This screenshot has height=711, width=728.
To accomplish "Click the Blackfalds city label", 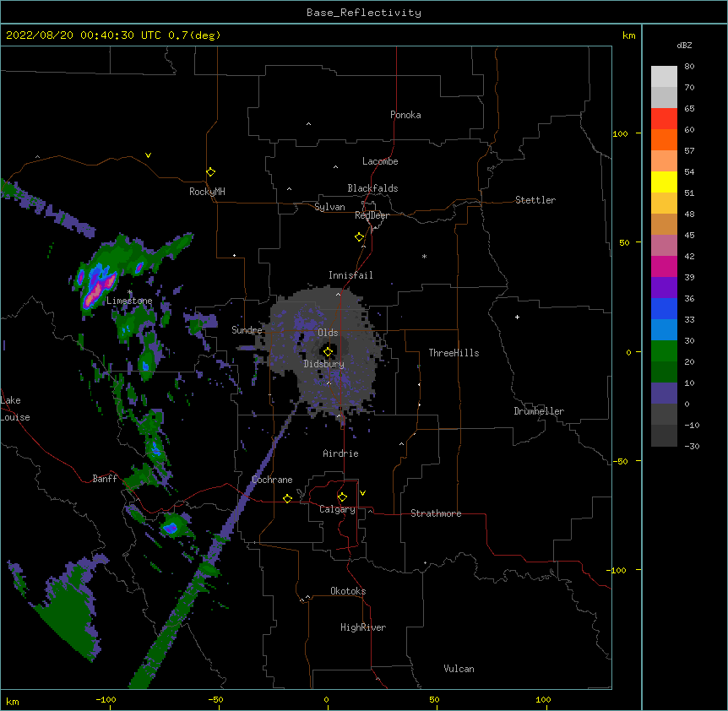I will [x=372, y=188].
